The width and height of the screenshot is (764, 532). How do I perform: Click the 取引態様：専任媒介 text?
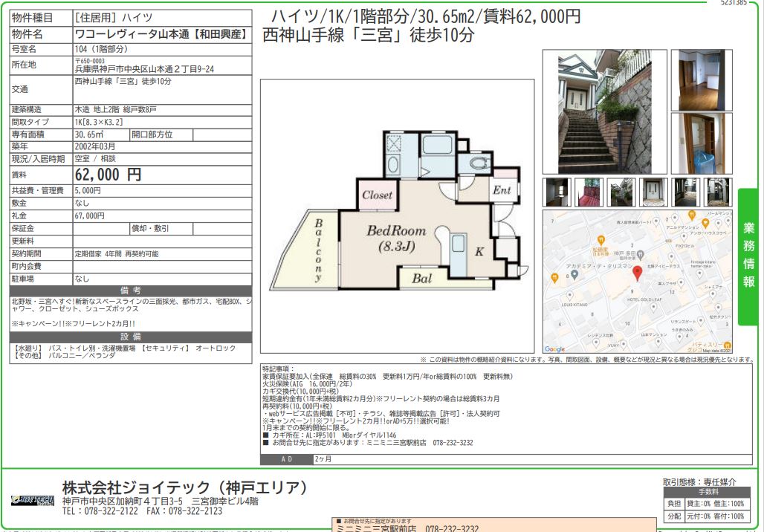(x=699, y=482)
